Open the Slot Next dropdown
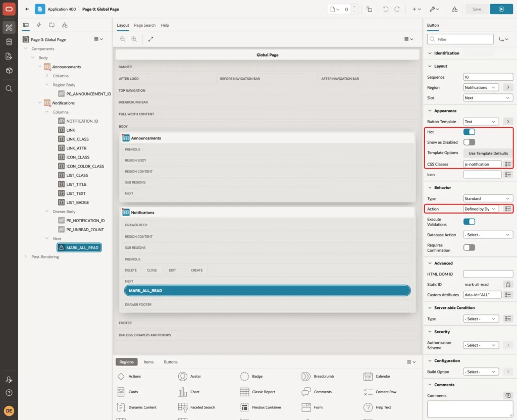Image resolution: width=517 pixels, height=420 pixels. coord(488,97)
